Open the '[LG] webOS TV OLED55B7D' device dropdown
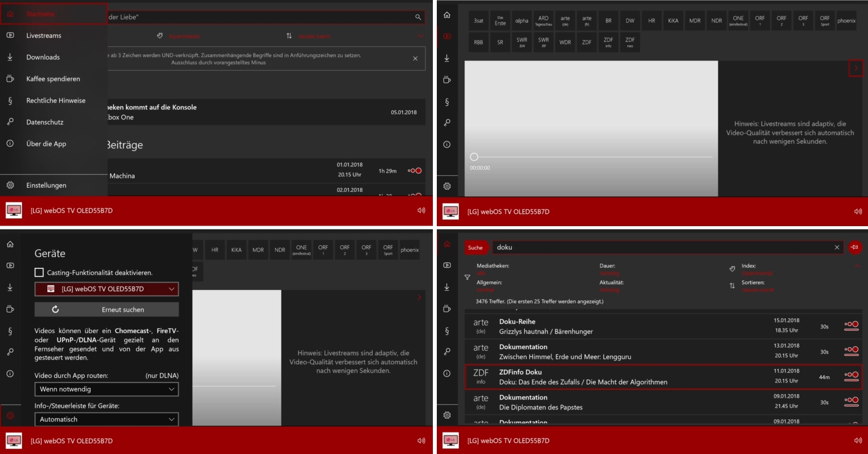868x454 pixels. point(107,289)
